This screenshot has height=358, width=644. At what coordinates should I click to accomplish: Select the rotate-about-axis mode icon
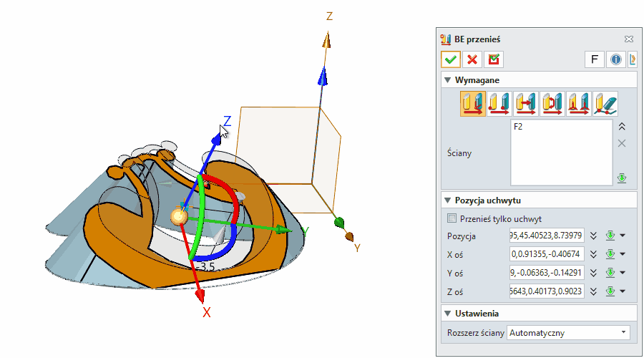pyautogui.click(x=552, y=104)
